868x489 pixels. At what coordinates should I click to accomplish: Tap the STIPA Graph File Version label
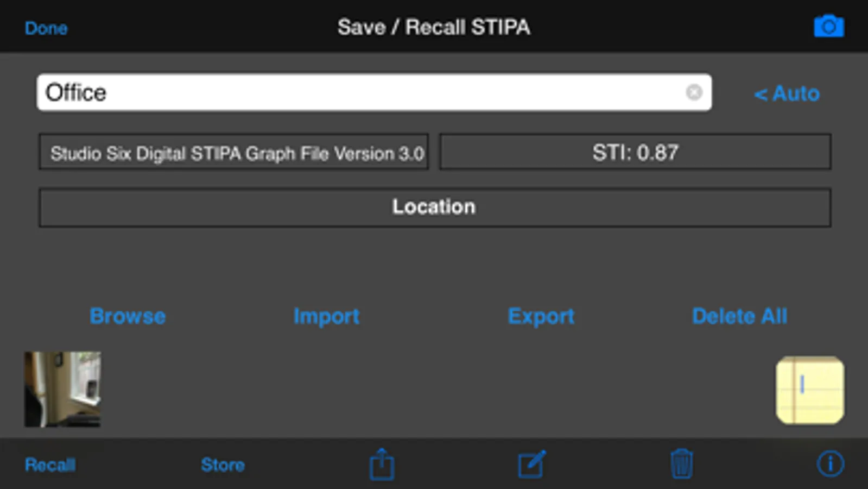234,153
